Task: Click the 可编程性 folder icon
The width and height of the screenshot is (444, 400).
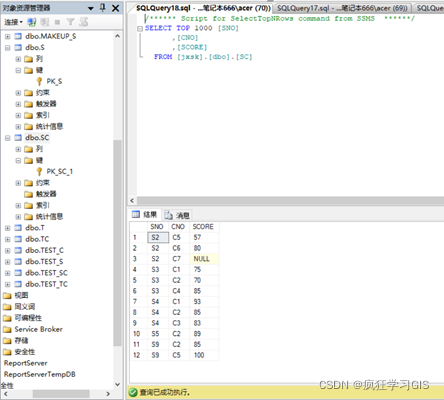Action: (x=7, y=318)
